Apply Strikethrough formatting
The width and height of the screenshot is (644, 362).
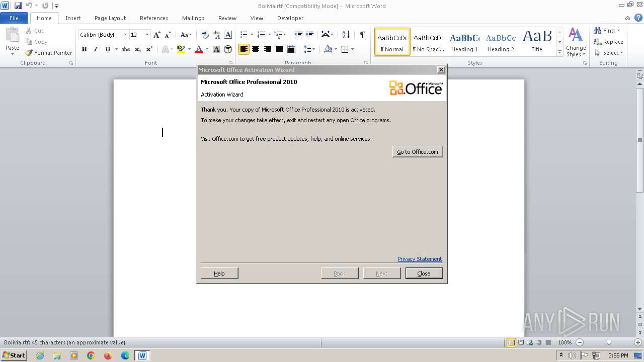[x=126, y=49]
